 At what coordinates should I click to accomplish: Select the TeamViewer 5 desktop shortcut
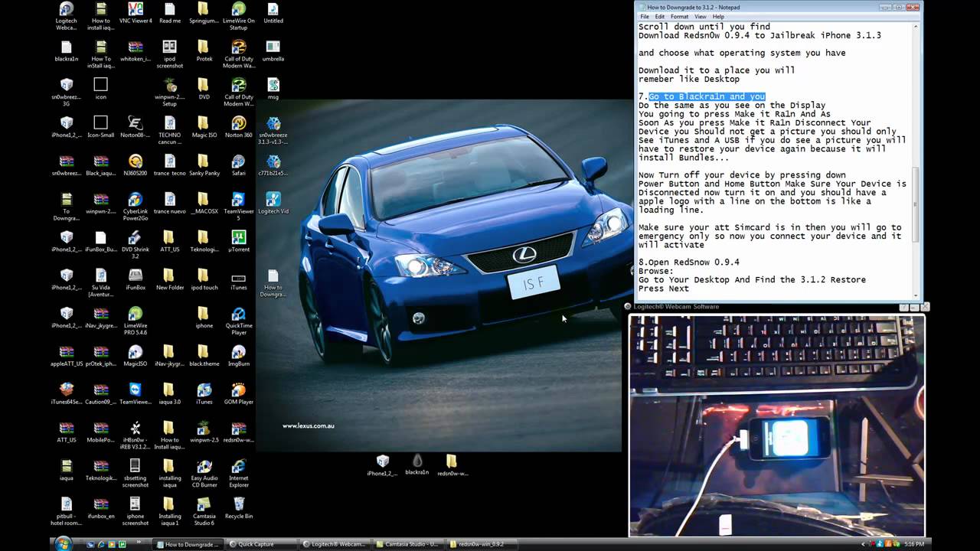(239, 207)
